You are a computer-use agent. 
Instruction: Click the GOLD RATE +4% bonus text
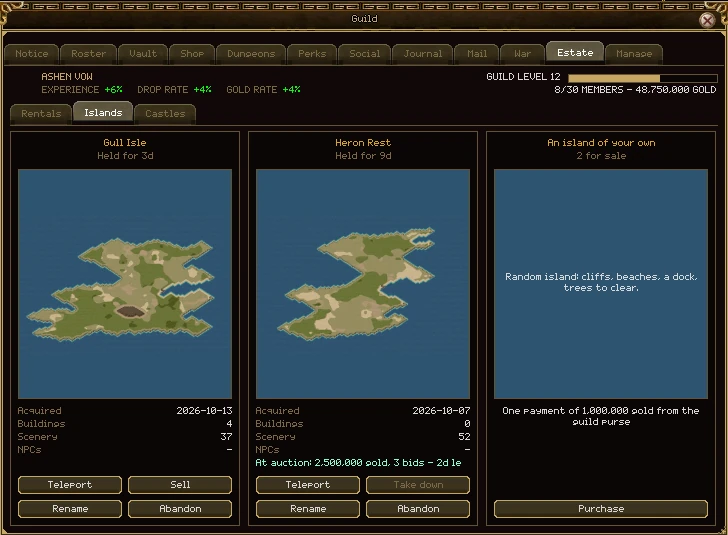coord(263,90)
